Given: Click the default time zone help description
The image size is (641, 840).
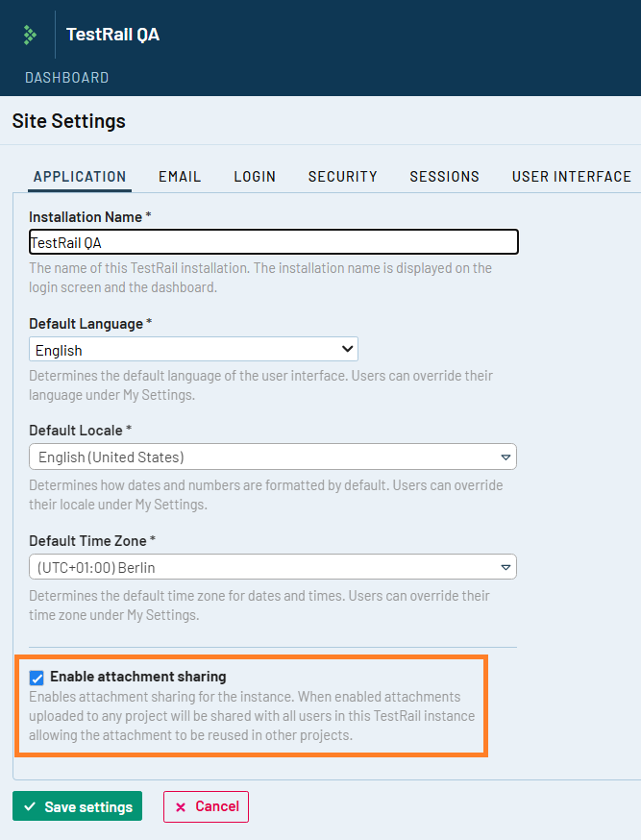Looking at the screenshot, I should coord(259,605).
